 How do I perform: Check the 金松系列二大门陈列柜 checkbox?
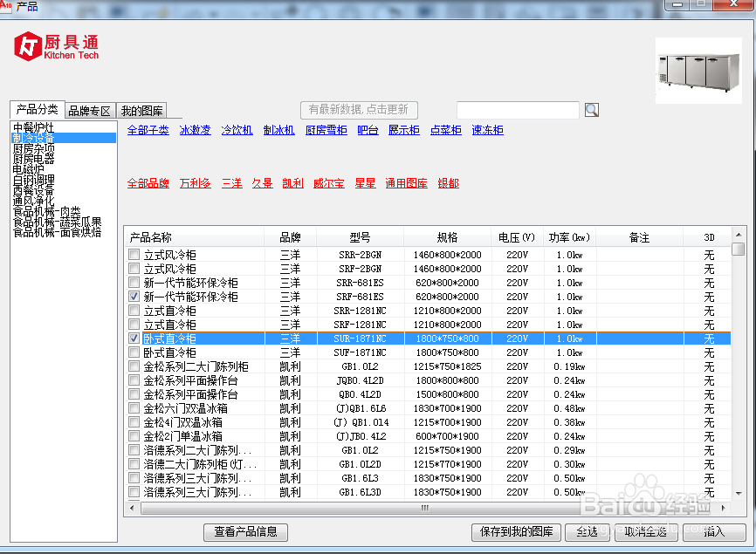click(134, 366)
